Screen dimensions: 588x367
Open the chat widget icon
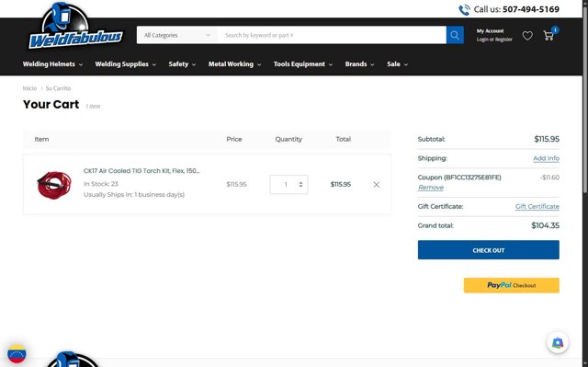pos(558,342)
